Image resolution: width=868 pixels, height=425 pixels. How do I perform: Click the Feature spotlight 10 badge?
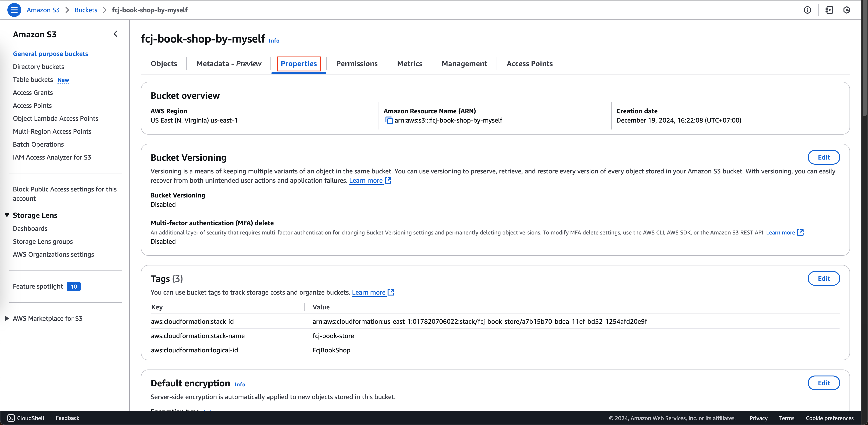[74, 286]
